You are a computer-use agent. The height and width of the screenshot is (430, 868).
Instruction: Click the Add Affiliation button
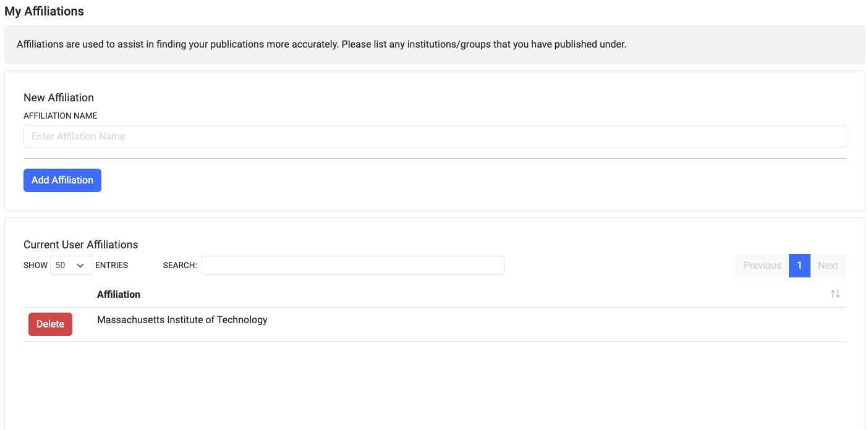point(62,180)
